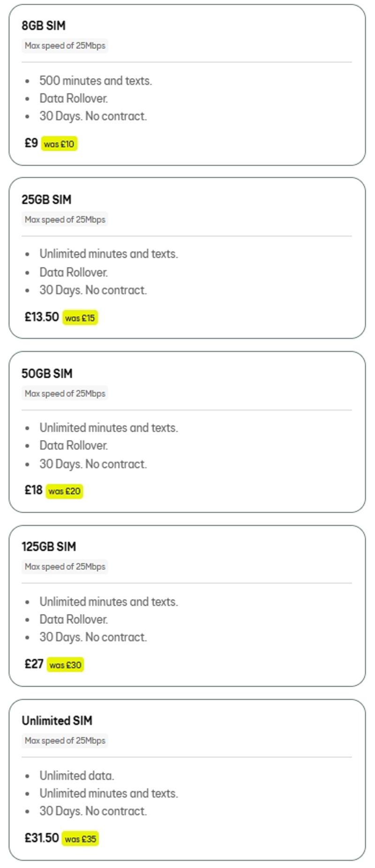Screen dimensions: 375x868
Task: Click the 'was £20' yellow price badge
Action: 64,491
